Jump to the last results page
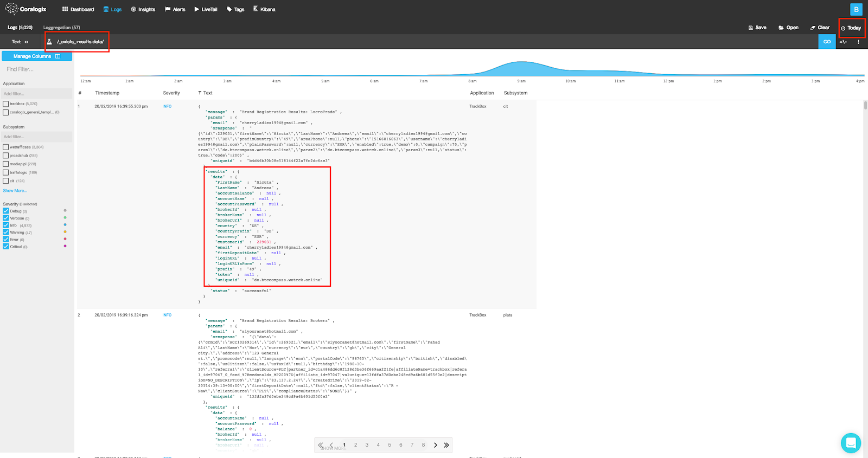The height and width of the screenshot is (458, 868). tap(446, 445)
